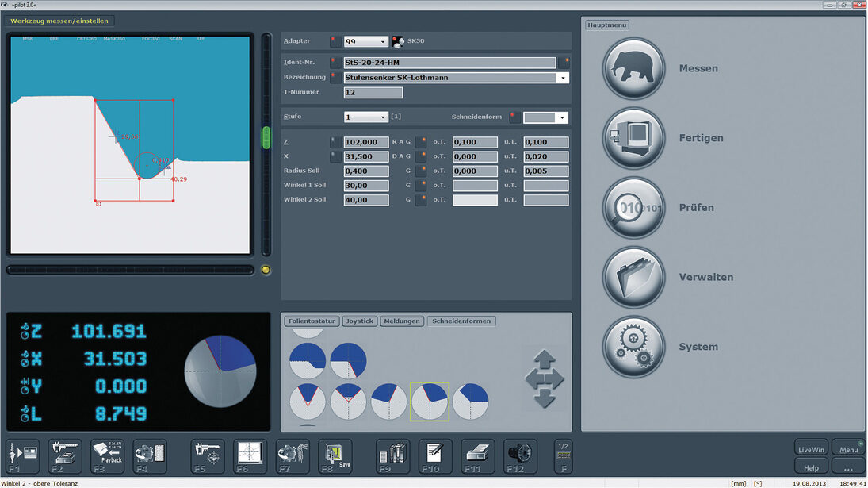Click the F8 Save icon
Image resolution: width=868 pixels, height=488 pixels.
tap(335, 457)
